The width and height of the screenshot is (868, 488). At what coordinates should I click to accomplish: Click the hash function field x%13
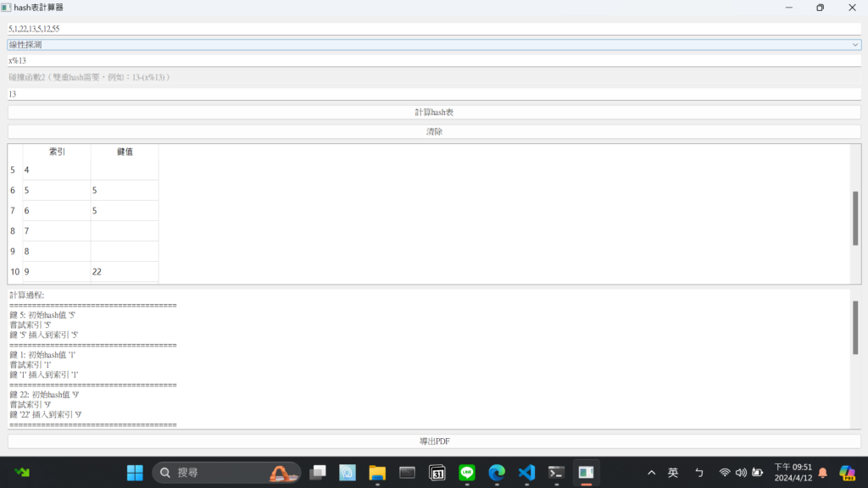(434, 61)
